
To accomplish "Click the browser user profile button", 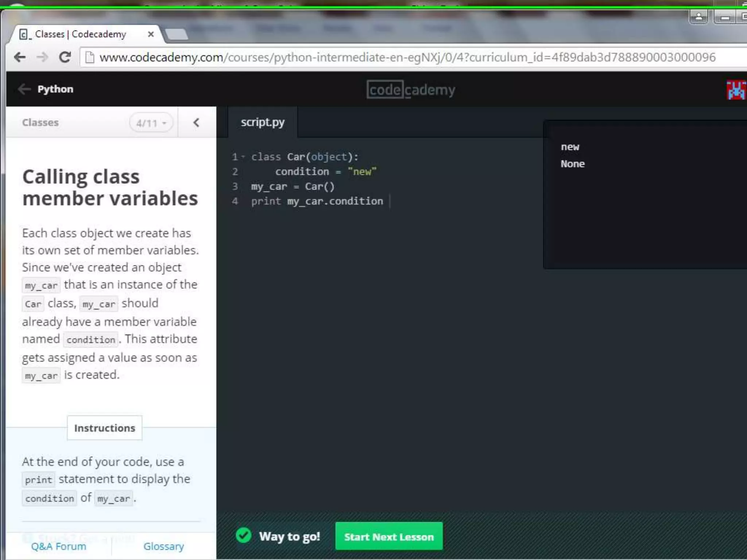I will click(x=698, y=16).
